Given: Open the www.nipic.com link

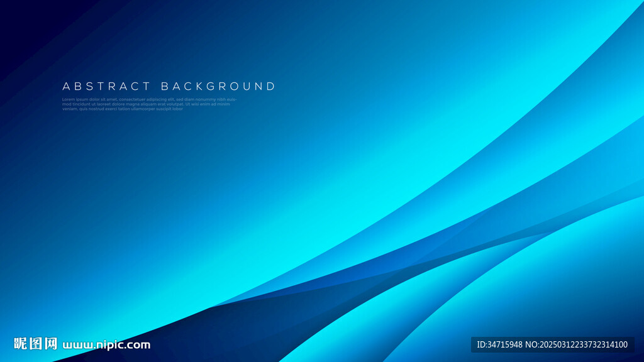Looking at the screenshot, I should tap(106, 344).
